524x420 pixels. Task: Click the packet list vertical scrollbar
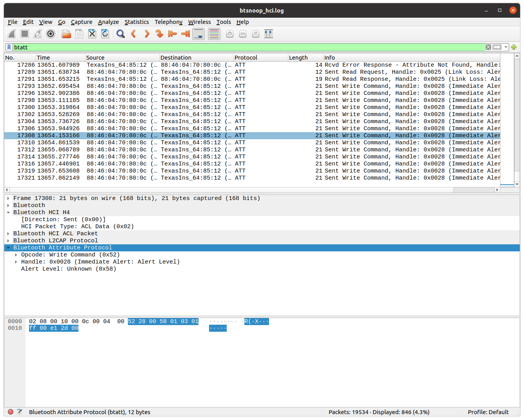(x=517, y=120)
